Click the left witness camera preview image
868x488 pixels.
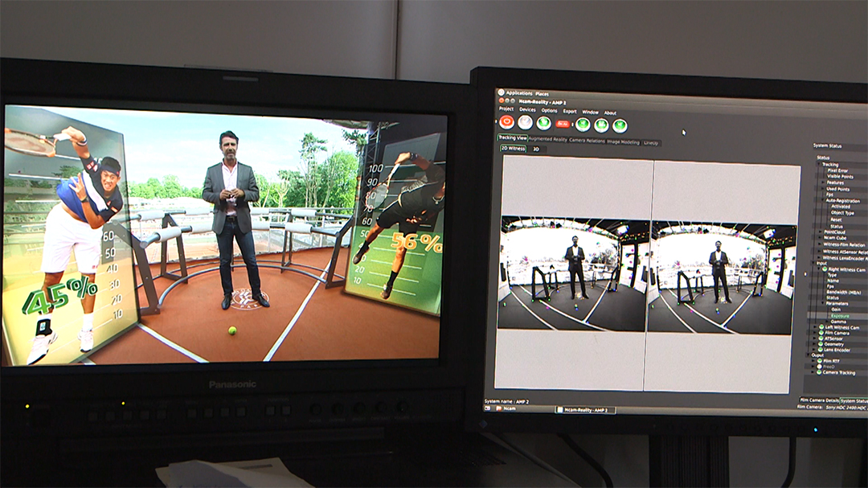tap(574, 275)
